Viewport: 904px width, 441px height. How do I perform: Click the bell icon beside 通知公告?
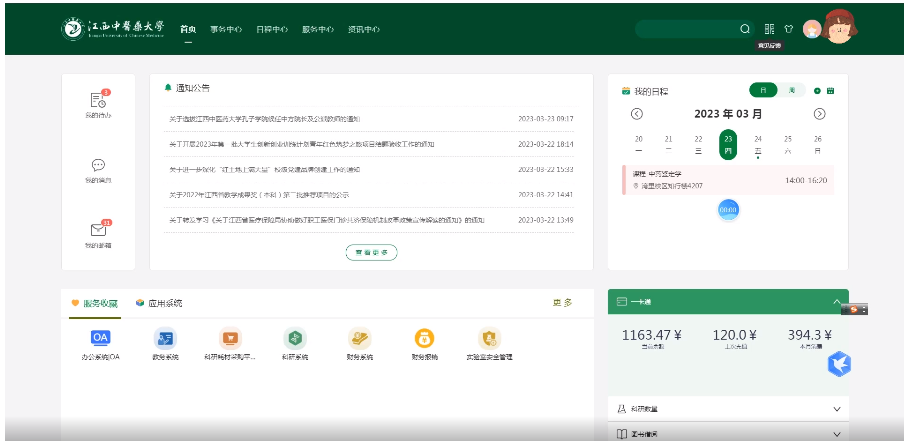[168, 88]
